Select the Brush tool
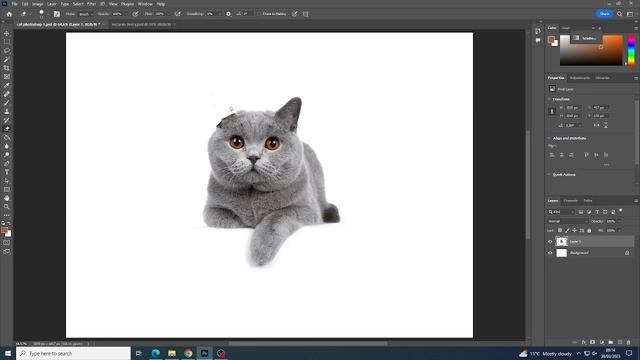The width and height of the screenshot is (640, 360). (7, 103)
